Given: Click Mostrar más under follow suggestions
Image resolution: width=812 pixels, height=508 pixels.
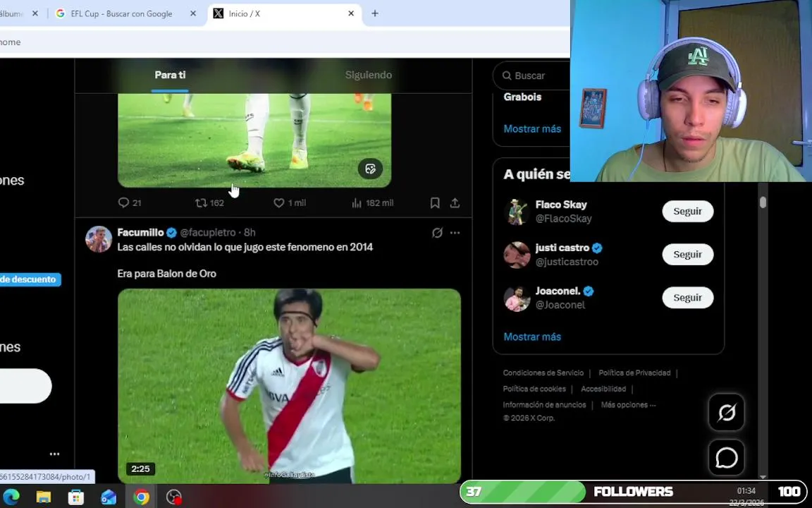Looking at the screenshot, I should click(532, 337).
